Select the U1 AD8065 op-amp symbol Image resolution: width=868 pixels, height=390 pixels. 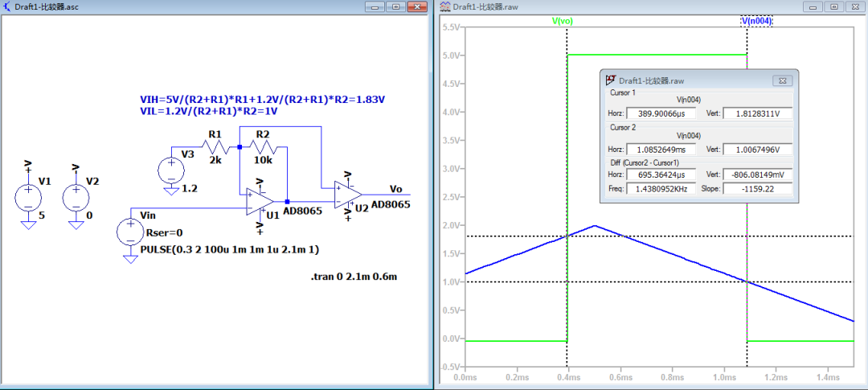click(x=260, y=200)
